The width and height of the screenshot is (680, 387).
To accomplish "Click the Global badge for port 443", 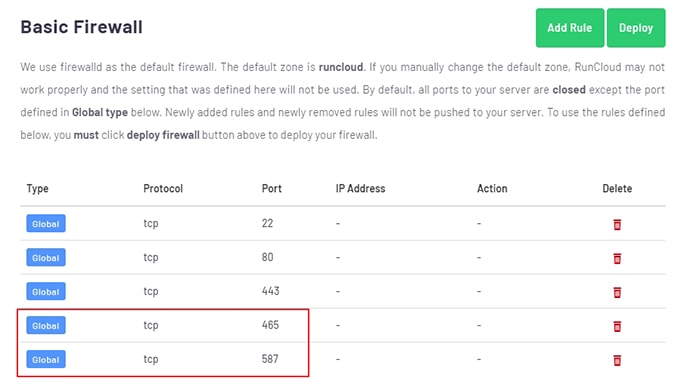I will pos(46,291).
